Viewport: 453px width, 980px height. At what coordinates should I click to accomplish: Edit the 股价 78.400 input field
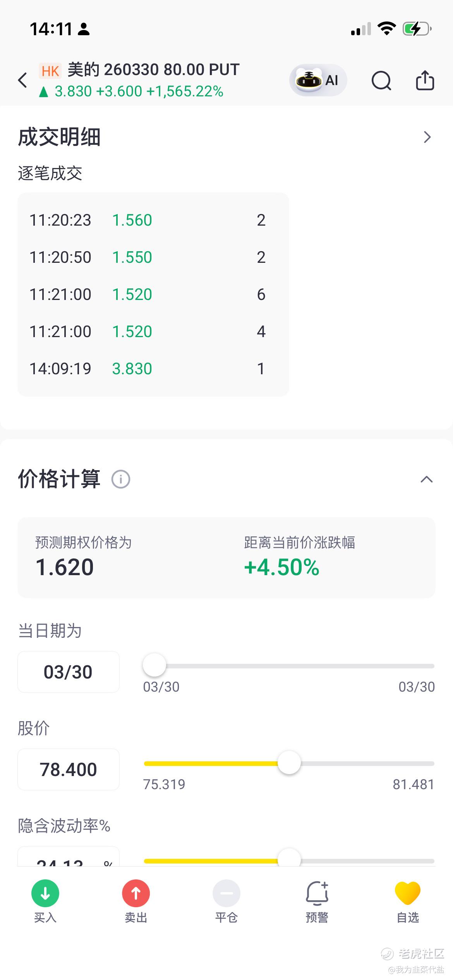tap(69, 769)
